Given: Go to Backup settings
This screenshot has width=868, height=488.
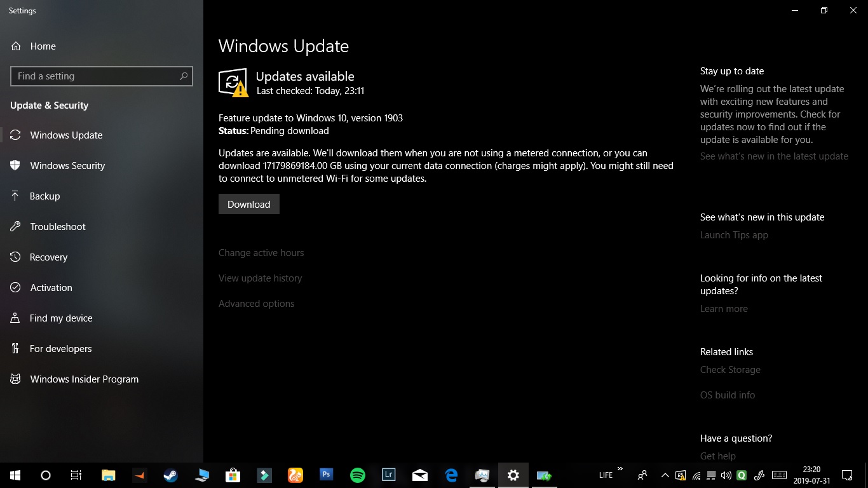Looking at the screenshot, I should tap(102, 196).
